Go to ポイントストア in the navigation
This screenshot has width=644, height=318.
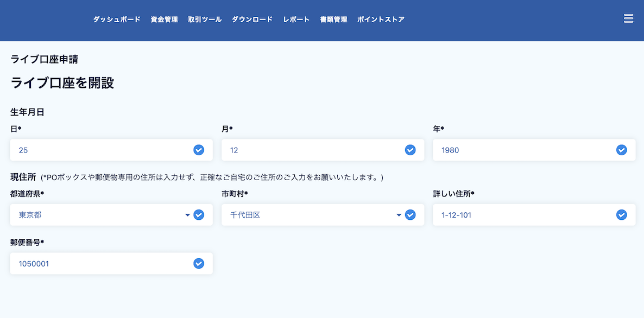tap(381, 20)
